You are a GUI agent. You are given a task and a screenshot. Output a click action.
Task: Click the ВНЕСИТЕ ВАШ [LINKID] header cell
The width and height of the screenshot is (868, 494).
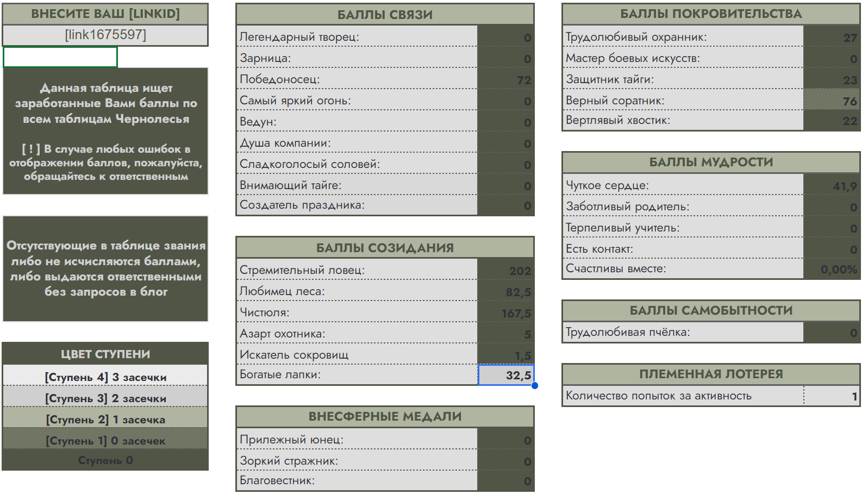pos(105,14)
